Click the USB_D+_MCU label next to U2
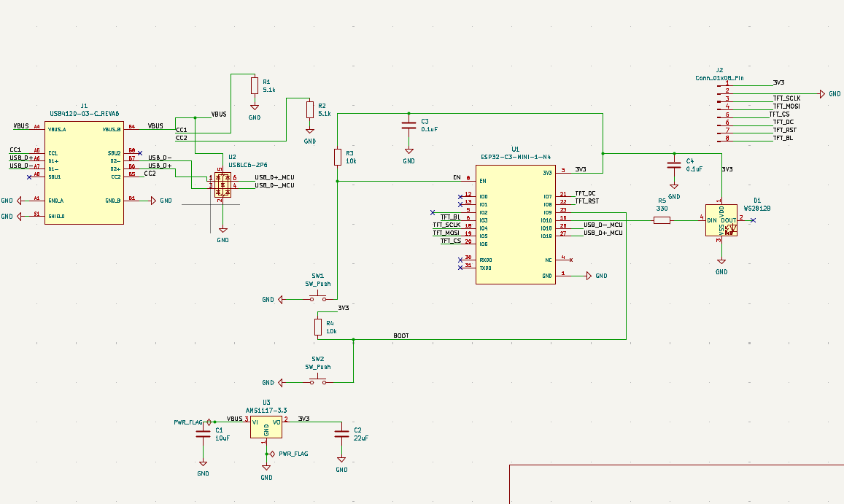The image size is (844, 504). click(274, 177)
